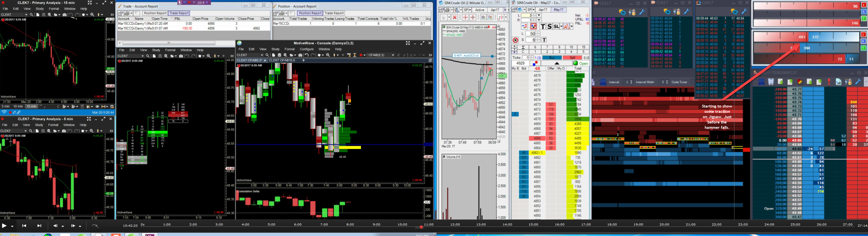Click printer icon in Position - Account Report
Screen dimensions: 868x236
click(x=282, y=13)
